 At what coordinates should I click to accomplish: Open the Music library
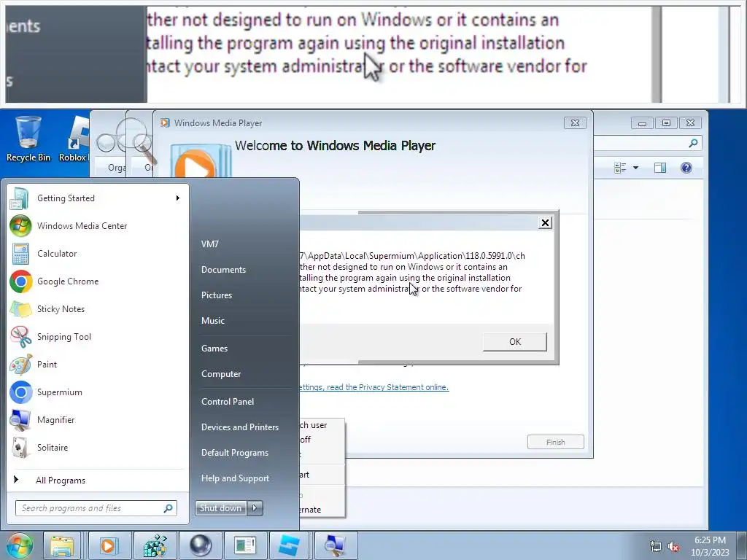pos(213,321)
